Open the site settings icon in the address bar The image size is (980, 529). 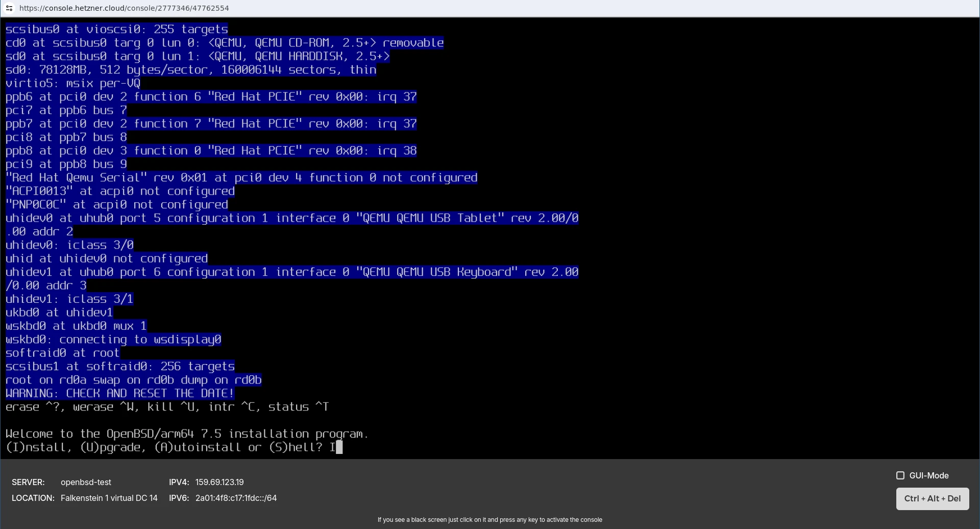click(10, 8)
